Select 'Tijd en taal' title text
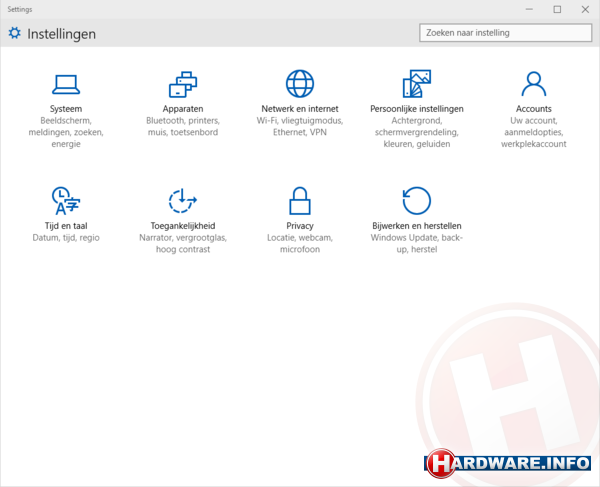The image size is (600, 487). click(66, 226)
